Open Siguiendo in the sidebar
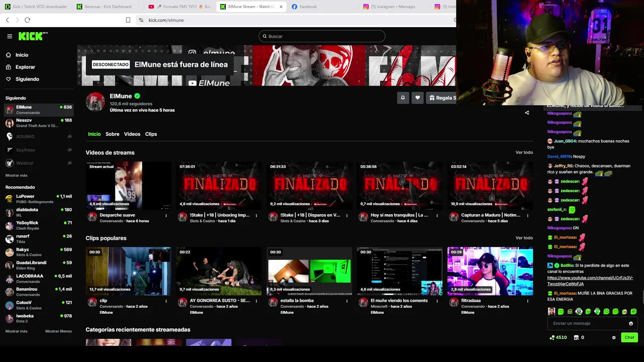The width and height of the screenshot is (644, 362). tap(27, 79)
